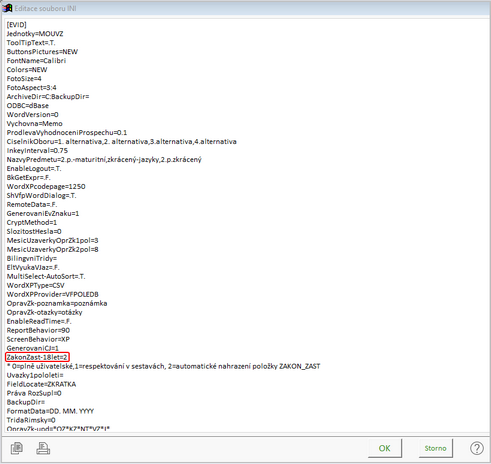The height and width of the screenshot is (464, 491).
Task: Click the WordXPProvider=VFPOLEDB line
Action: [52, 294]
